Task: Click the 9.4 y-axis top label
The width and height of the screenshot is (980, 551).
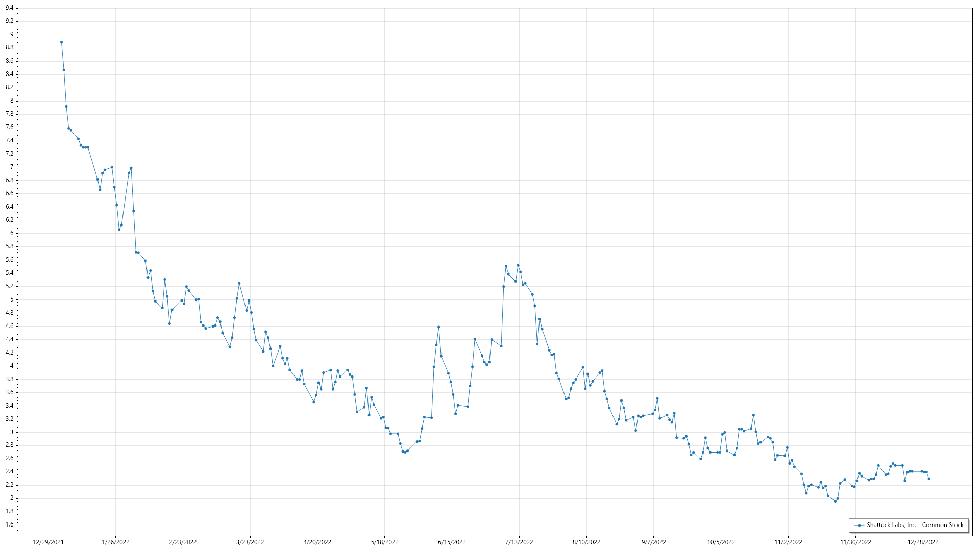Action: pyautogui.click(x=9, y=8)
